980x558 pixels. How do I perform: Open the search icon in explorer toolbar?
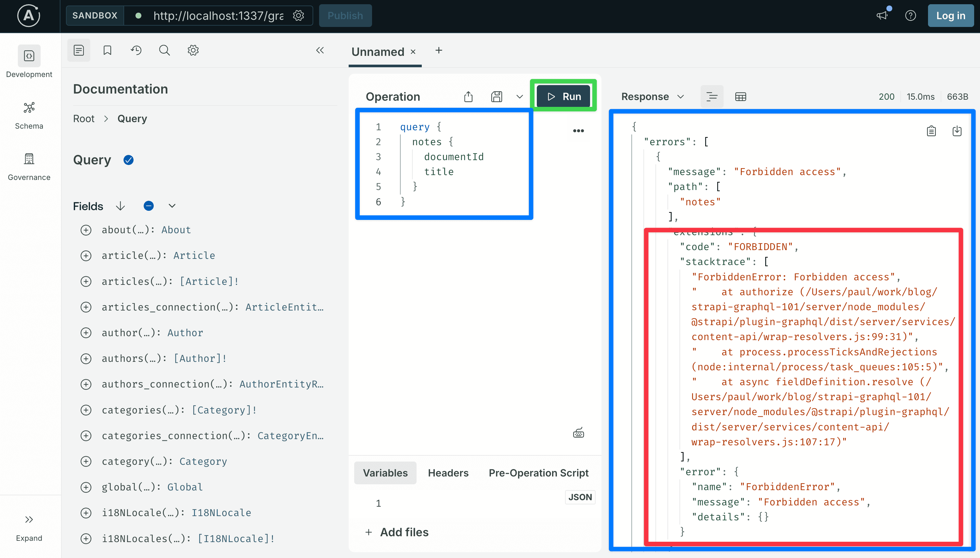pos(164,50)
